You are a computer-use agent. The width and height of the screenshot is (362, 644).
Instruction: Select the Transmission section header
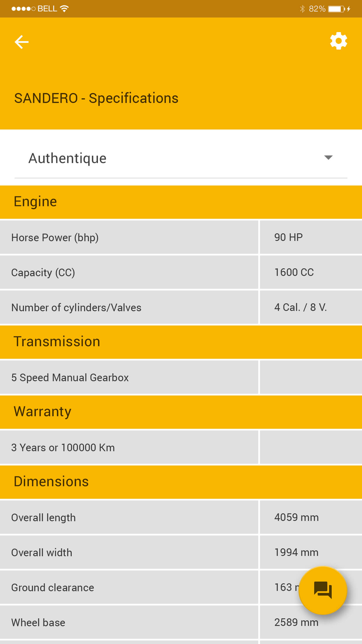point(181,342)
